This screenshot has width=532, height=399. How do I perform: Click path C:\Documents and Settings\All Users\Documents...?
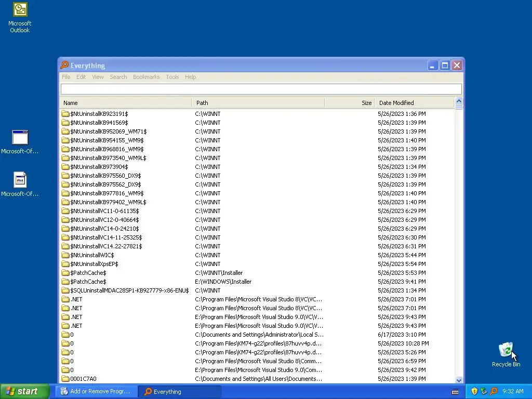click(259, 379)
